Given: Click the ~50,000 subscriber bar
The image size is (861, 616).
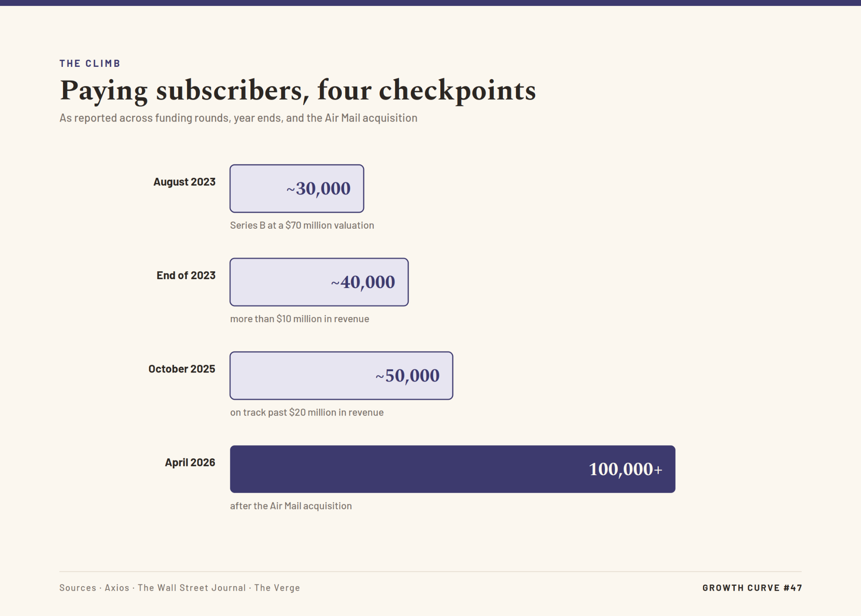Looking at the screenshot, I should point(341,375).
